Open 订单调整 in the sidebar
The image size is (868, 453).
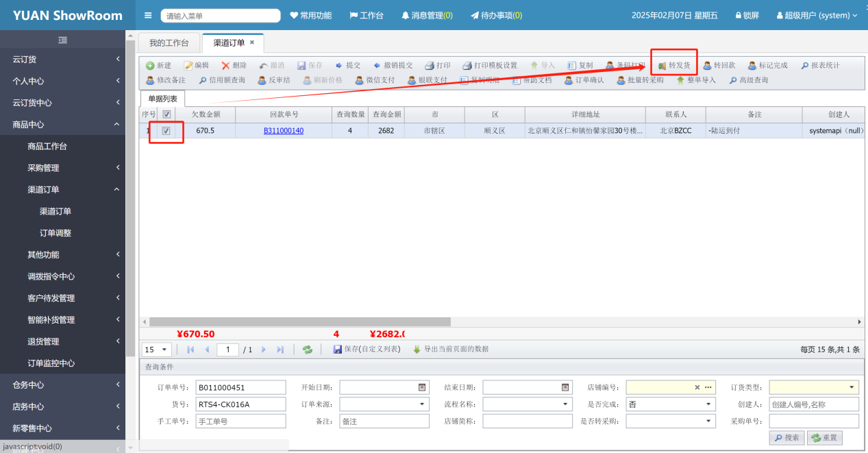click(55, 233)
